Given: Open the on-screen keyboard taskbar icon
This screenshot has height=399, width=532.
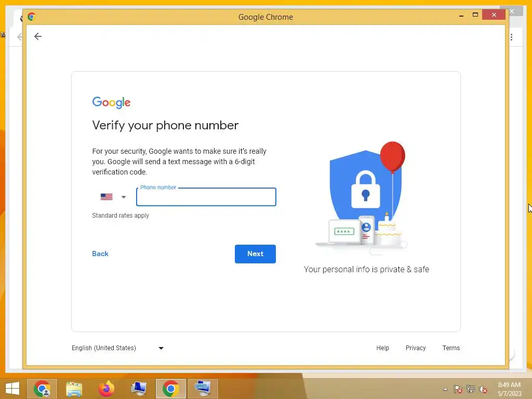Looking at the screenshot, I should coord(203,389).
